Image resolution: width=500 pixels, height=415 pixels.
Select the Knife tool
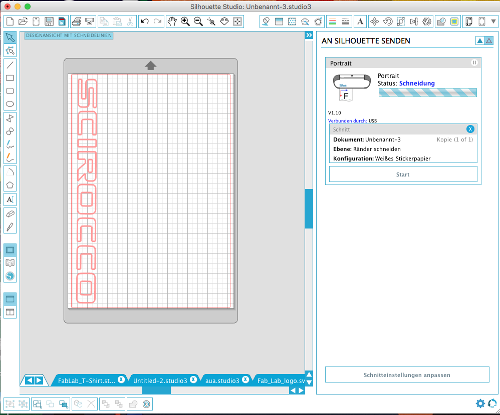click(x=10, y=227)
